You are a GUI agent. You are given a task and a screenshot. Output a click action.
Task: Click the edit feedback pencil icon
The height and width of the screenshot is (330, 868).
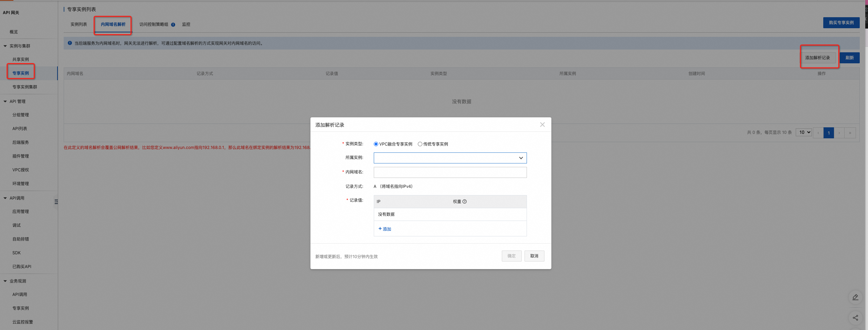pos(855,297)
